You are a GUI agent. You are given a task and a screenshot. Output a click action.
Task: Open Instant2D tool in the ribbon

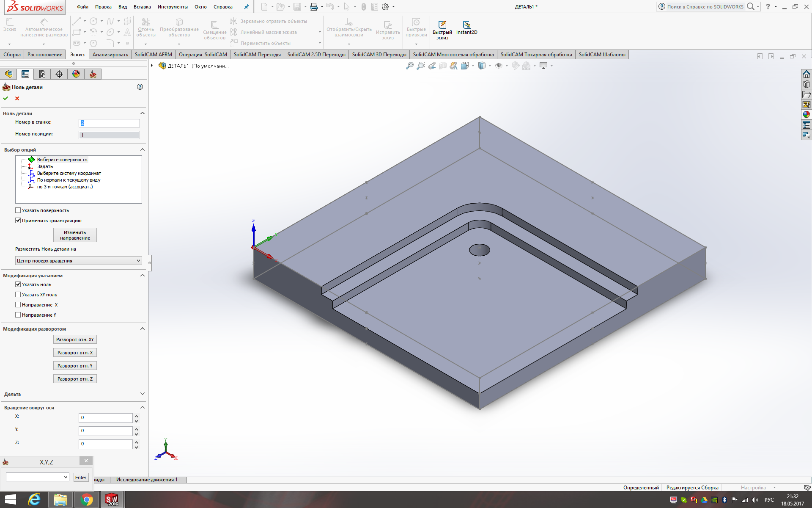pyautogui.click(x=466, y=28)
